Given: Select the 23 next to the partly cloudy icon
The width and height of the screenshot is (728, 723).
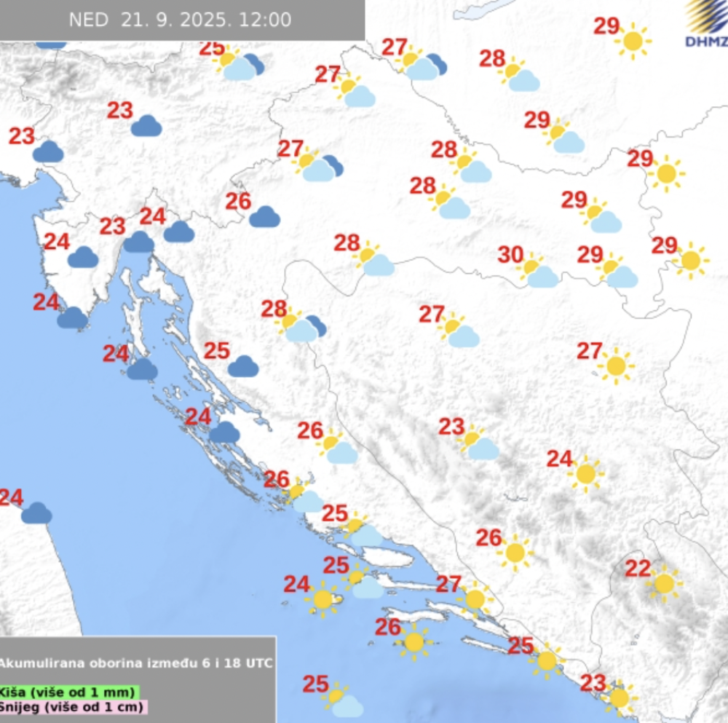Looking at the screenshot, I should (452, 427).
